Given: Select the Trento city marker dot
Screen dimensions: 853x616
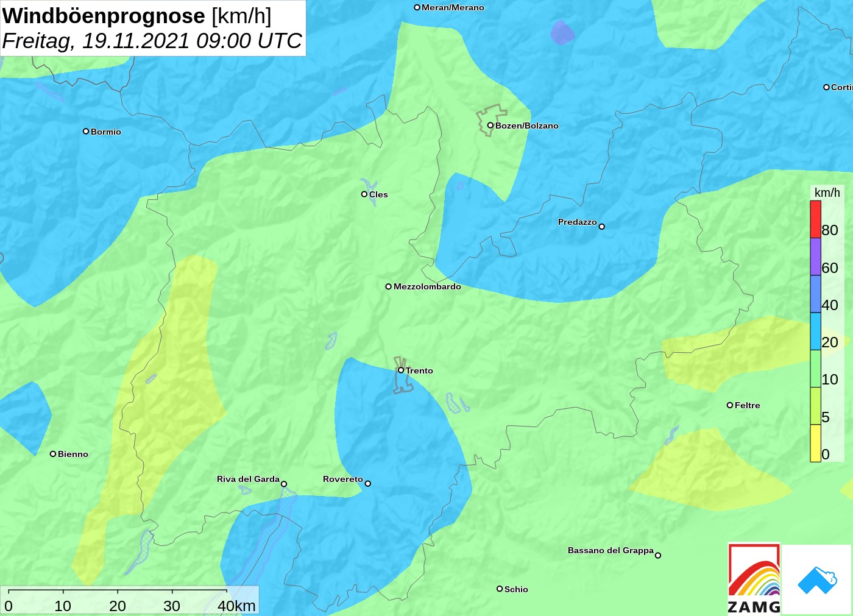Looking at the screenshot, I should pyautogui.click(x=401, y=370).
